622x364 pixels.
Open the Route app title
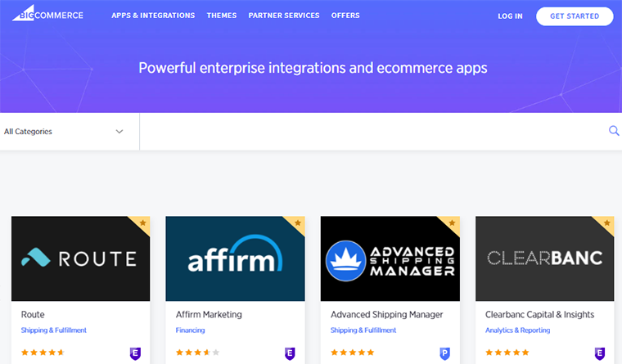[x=33, y=314]
